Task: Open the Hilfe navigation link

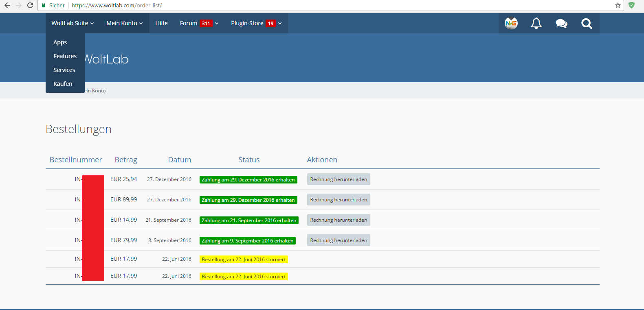Action: 161,23
